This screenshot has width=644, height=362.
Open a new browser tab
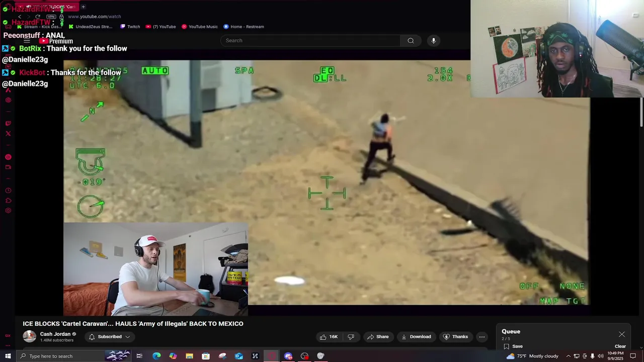(83, 7)
